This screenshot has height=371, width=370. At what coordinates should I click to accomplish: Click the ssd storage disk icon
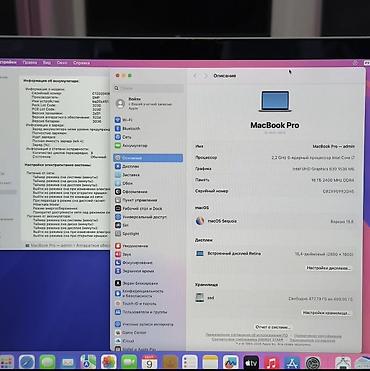(200, 298)
